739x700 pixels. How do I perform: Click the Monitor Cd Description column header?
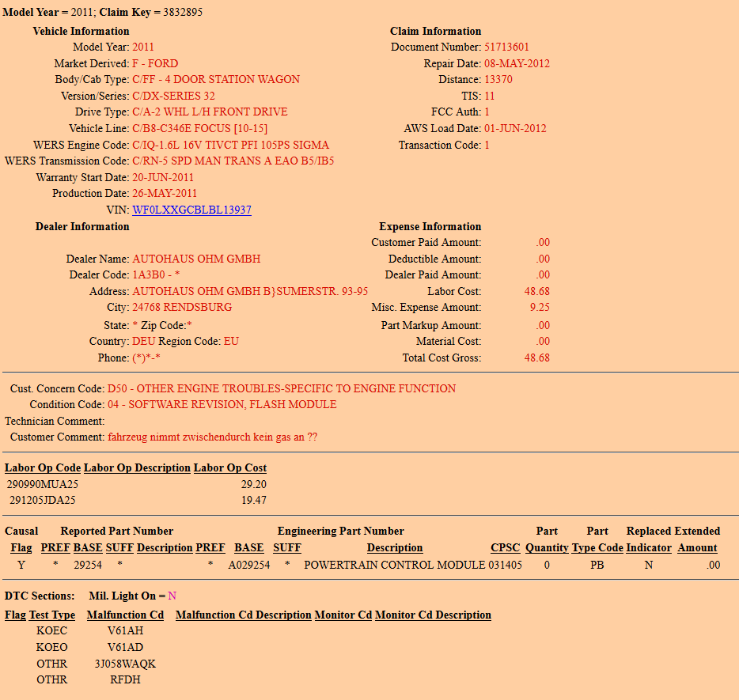pyautogui.click(x=433, y=615)
